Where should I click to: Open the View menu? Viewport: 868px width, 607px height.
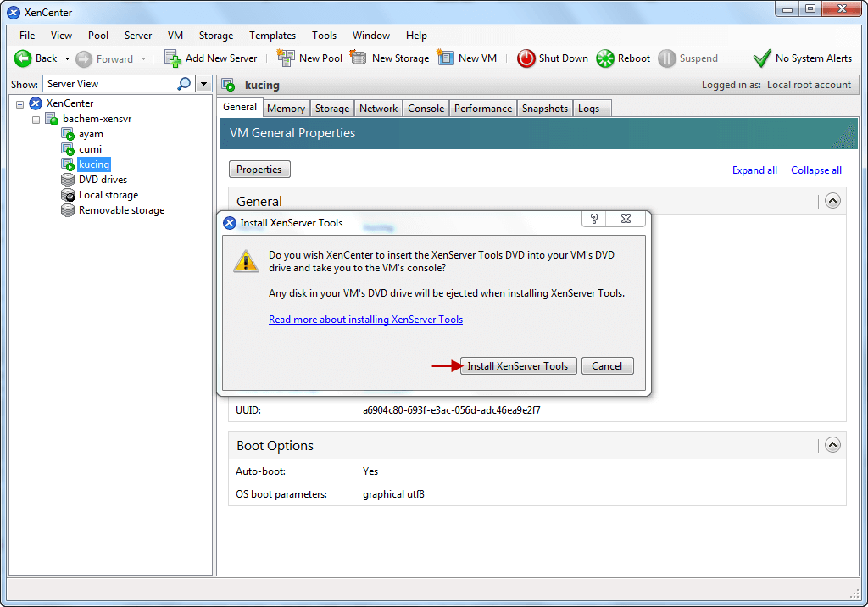(61, 36)
